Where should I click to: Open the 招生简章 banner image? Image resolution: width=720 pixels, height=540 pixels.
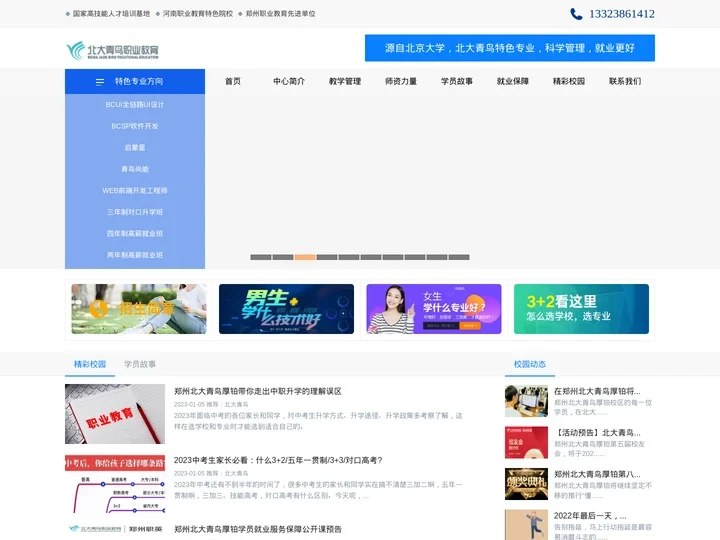pos(139,309)
